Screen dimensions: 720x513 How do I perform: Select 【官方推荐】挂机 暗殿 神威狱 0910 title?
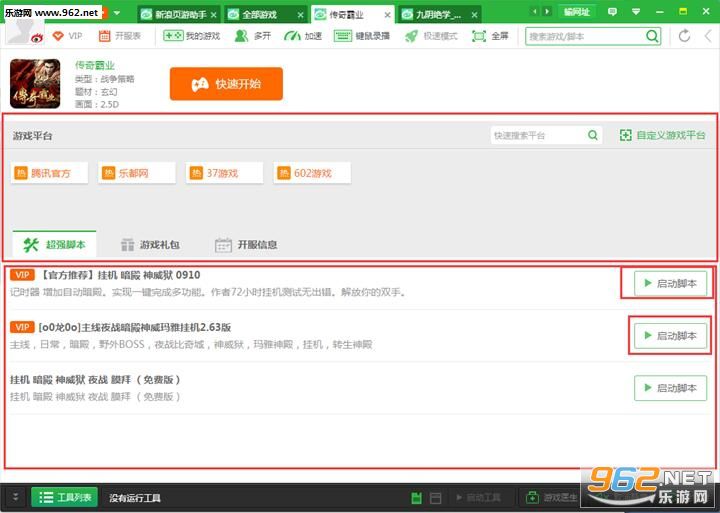[x=120, y=275]
